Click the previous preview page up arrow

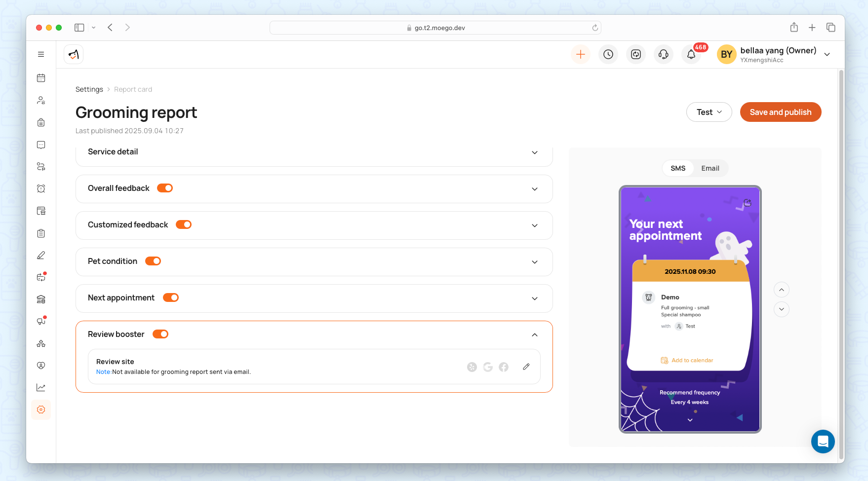pos(782,290)
